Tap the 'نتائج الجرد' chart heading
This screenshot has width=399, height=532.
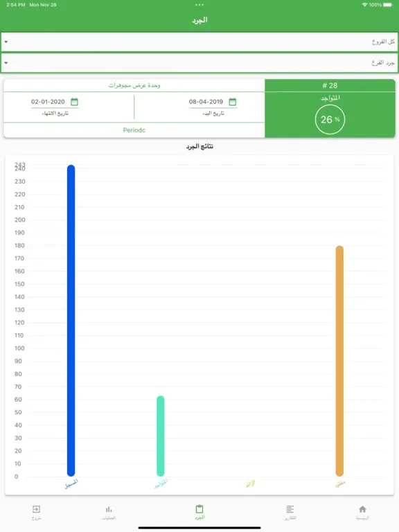click(199, 146)
